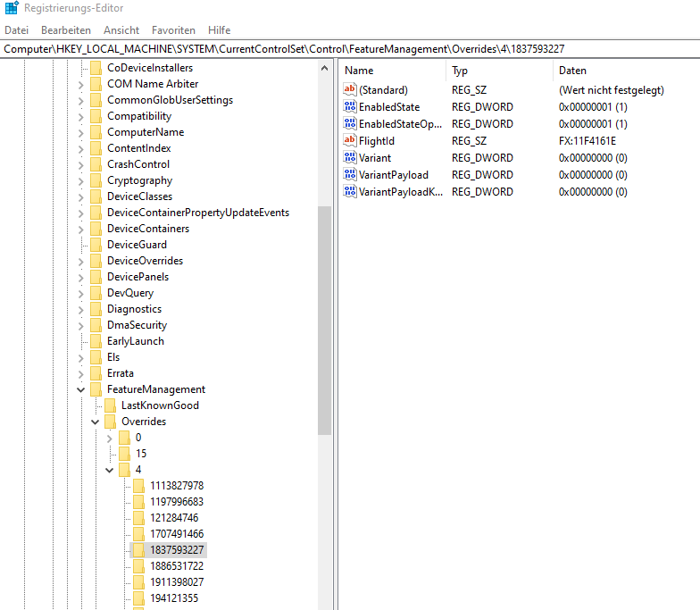Select the 1197996683 key
The width and height of the screenshot is (700, 610).
click(177, 502)
